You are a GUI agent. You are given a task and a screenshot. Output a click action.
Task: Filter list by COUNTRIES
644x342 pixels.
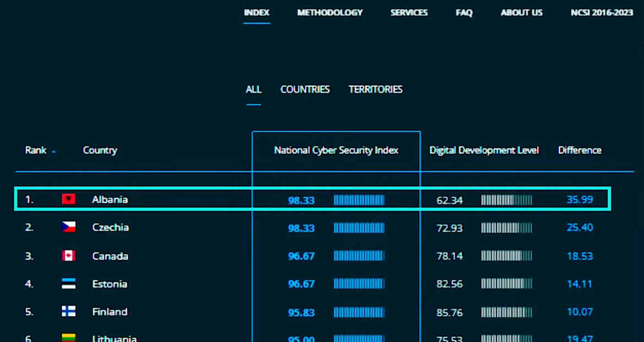tap(305, 90)
